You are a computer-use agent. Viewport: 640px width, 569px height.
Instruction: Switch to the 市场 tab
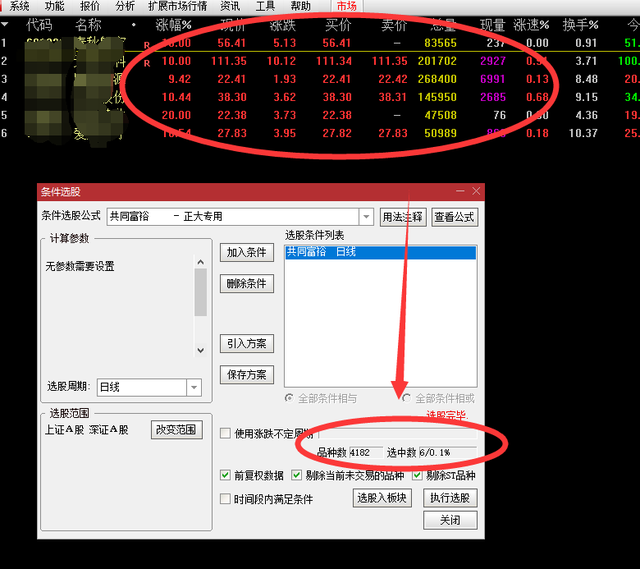pos(346,6)
